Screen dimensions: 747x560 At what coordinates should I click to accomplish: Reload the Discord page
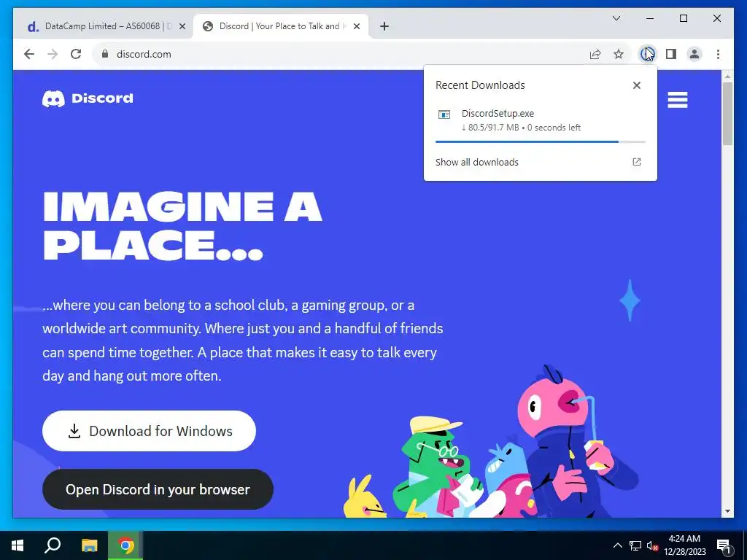click(76, 54)
